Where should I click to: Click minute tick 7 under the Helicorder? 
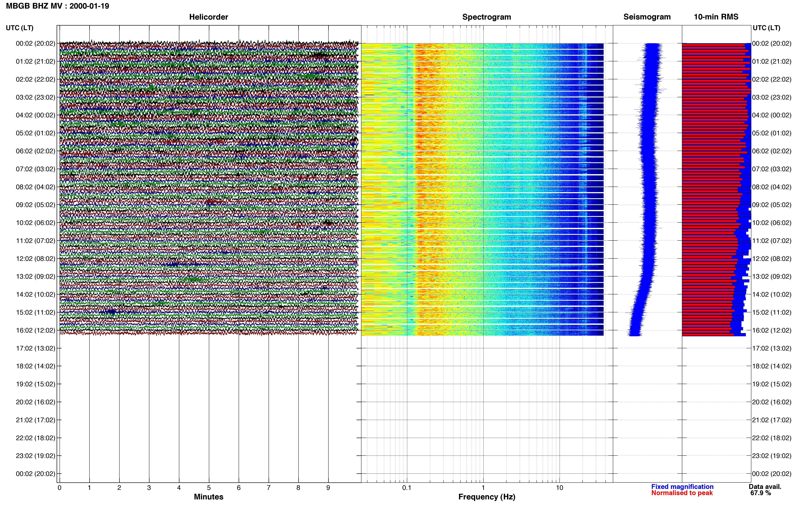(269, 487)
